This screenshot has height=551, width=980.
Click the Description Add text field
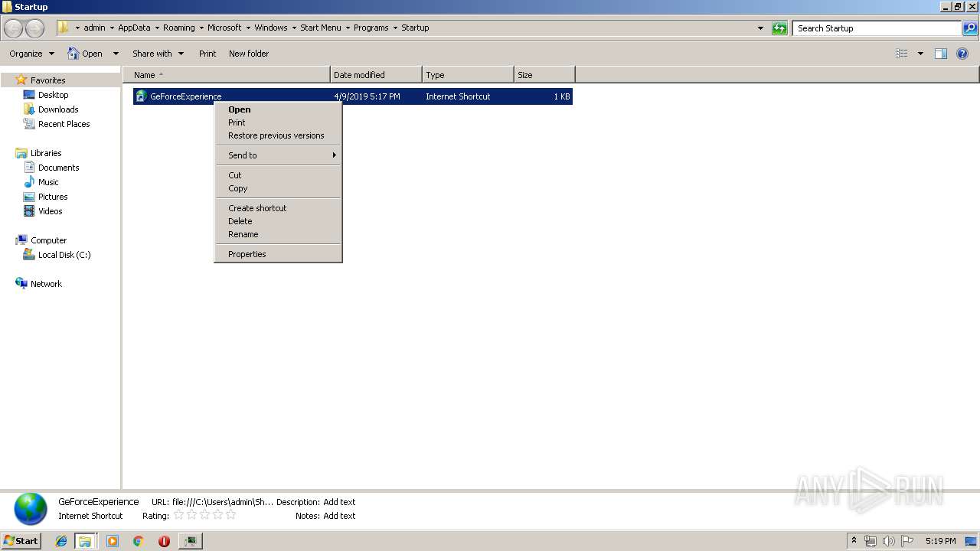click(339, 502)
